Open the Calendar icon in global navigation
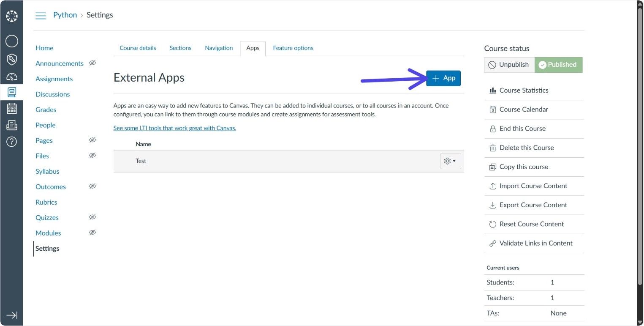The height and width of the screenshot is (326, 644). [12, 109]
